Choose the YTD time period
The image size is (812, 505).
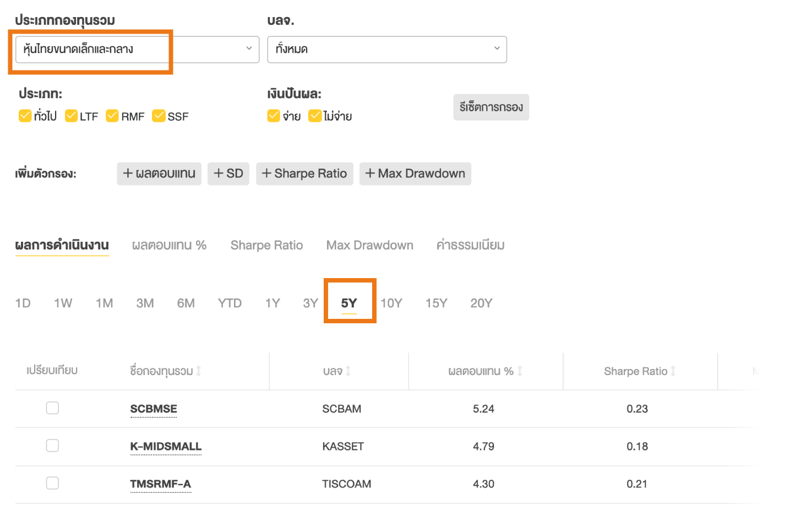coord(230,303)
